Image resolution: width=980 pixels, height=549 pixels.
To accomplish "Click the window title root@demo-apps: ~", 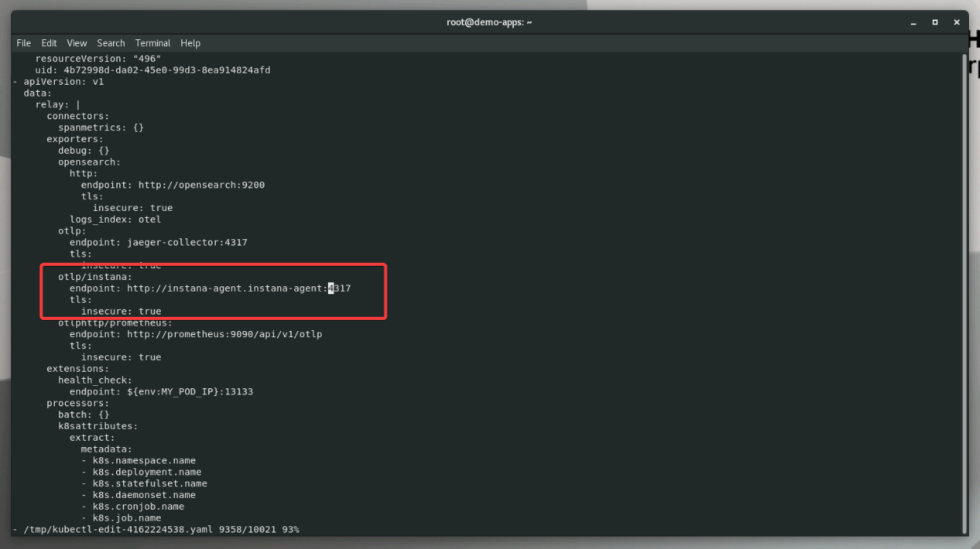I will (x=490, y=23).
